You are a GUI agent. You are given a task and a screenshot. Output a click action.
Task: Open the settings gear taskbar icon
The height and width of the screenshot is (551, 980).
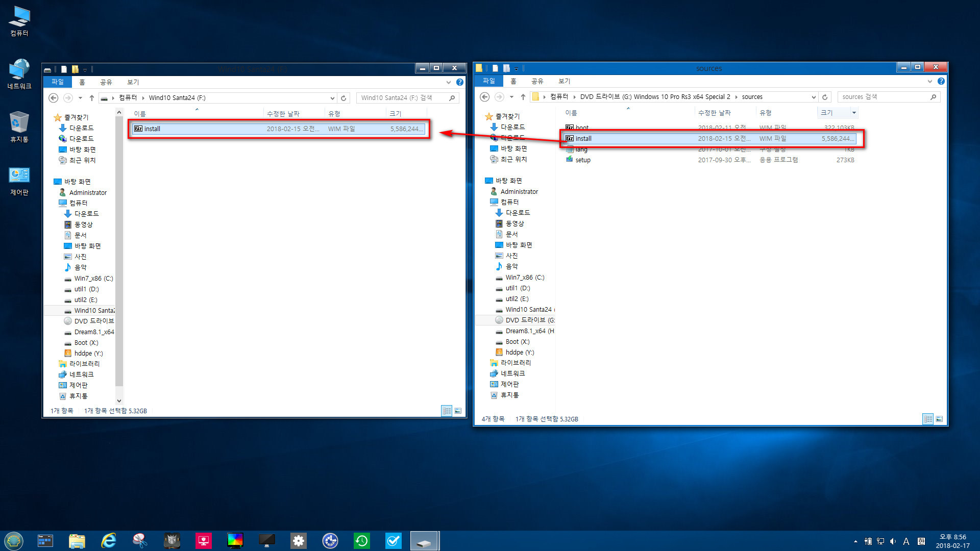click(299, 540)
